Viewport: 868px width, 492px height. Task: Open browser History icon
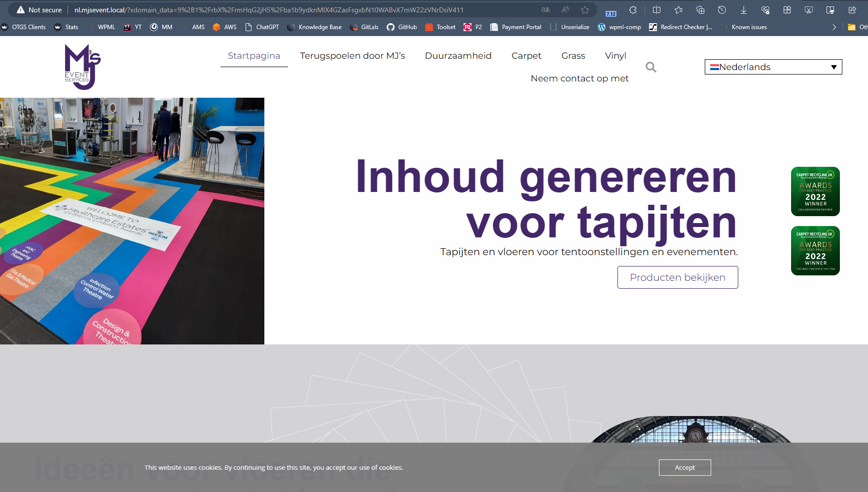click(722, 10)
